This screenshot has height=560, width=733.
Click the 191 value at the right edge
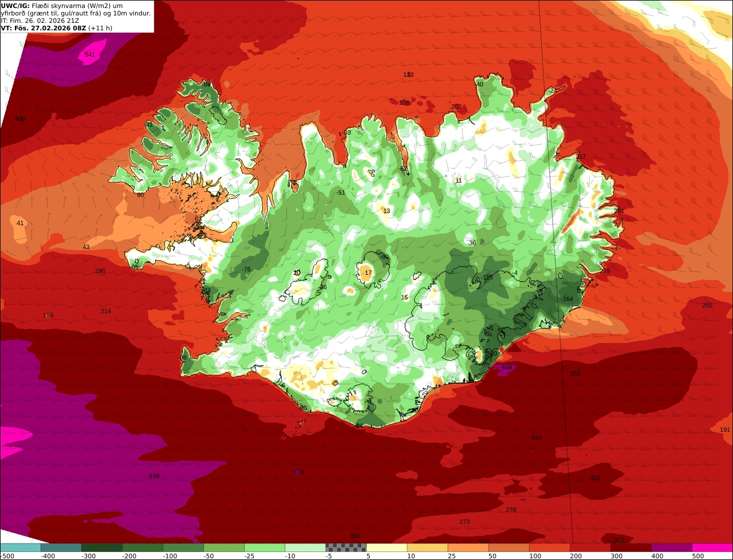pos(725,429)
